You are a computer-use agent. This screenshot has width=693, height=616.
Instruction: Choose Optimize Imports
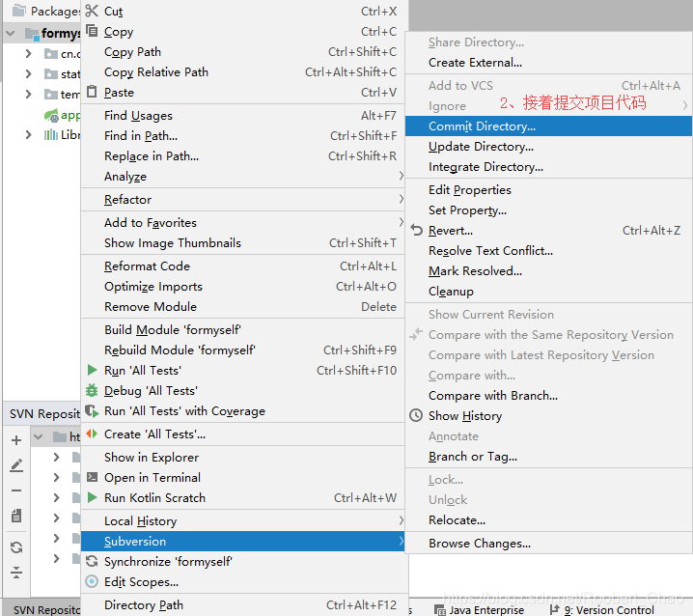pos(242,286)
